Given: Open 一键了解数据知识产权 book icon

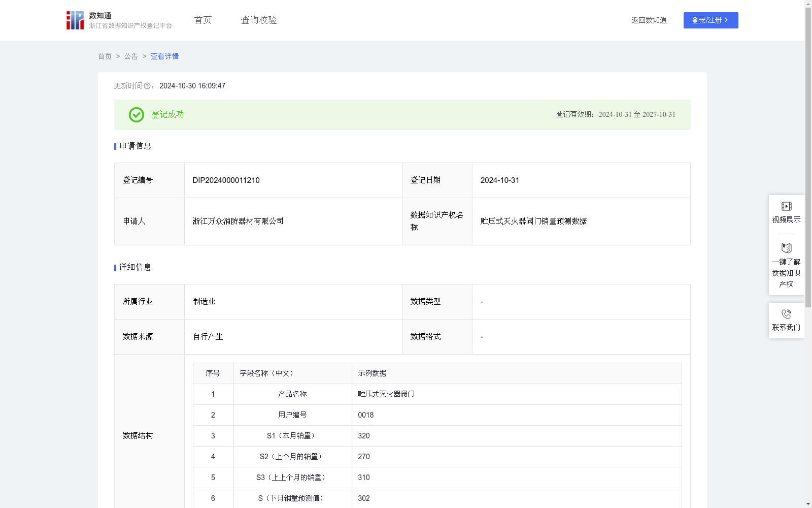Looking at the screenshot, I should pyautogui.click(x=786, y=248).
